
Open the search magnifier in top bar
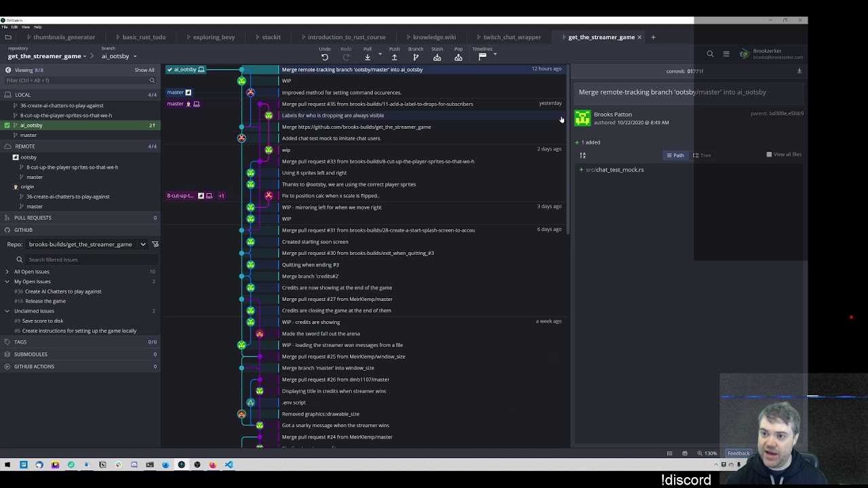710,54
